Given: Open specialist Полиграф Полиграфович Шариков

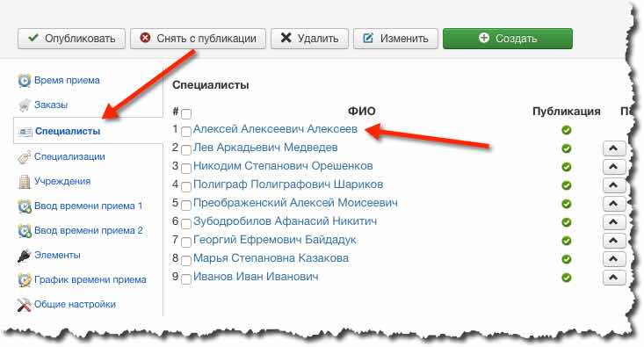Looking at the screenshot, I should (288, 184).
